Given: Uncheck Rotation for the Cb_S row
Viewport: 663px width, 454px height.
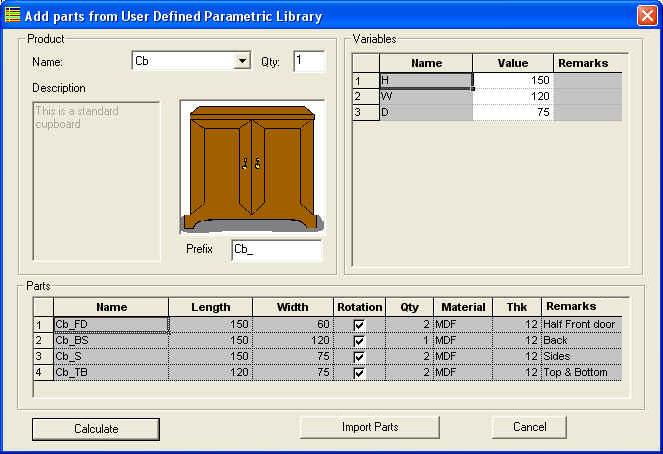Looking at the screenshot, I should coord(359,357).
